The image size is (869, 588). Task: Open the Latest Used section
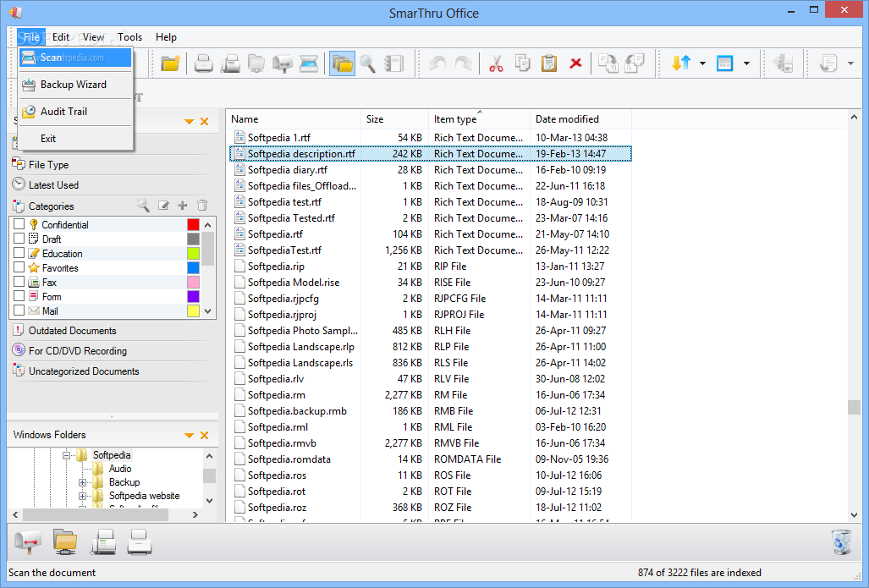tap(54, 185)
